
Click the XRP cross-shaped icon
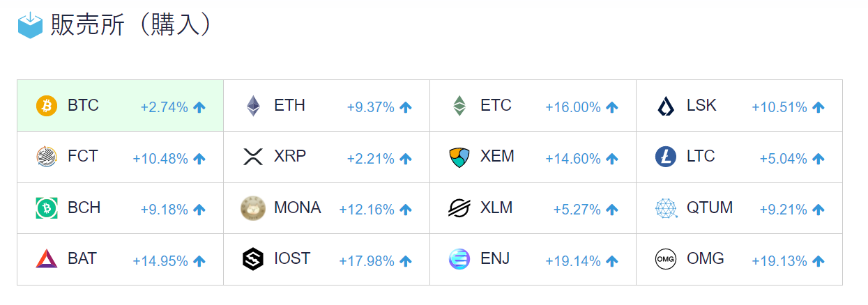tap(252, 157)
